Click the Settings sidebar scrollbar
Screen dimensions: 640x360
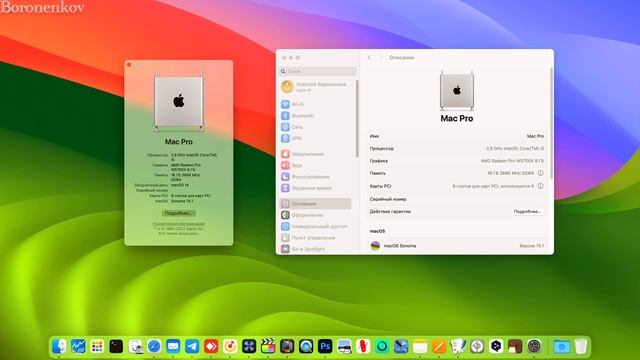tap(357, 118)
